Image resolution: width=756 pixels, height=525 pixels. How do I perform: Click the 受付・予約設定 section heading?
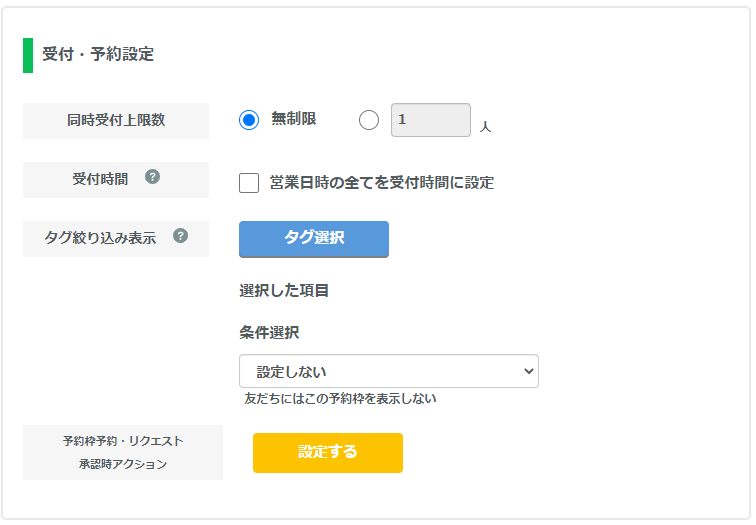(x=98, y=54)
